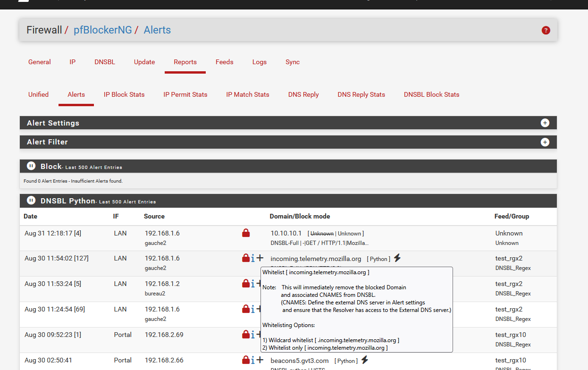Select source IP 192.168.2.69
Screen dimensions: 588x370
164,335
